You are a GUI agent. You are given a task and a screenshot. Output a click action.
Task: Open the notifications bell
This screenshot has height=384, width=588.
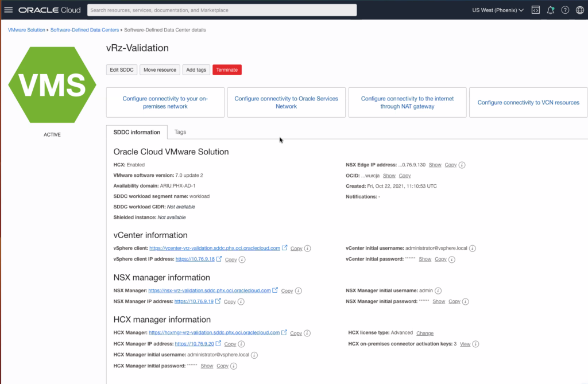tap(550, 10)
